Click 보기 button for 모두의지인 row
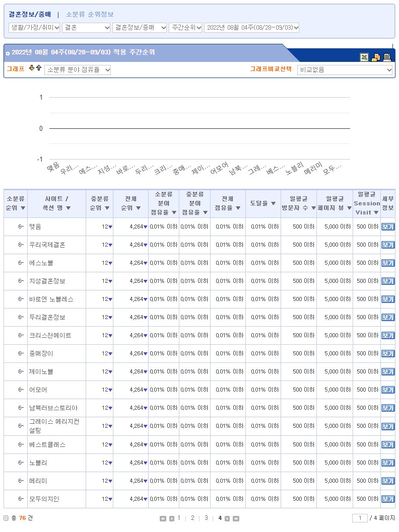Image resolution: width=399 pixels, height=532 pixels. click(387, 499)
